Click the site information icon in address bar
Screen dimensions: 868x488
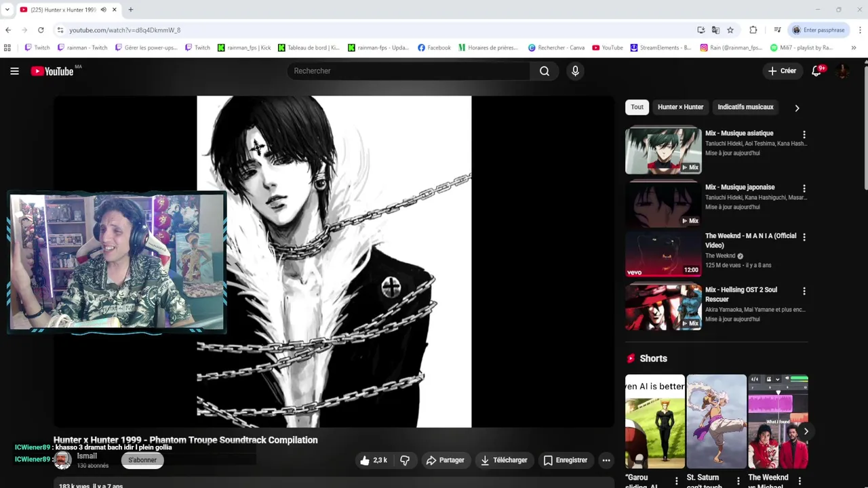[60, 30]
